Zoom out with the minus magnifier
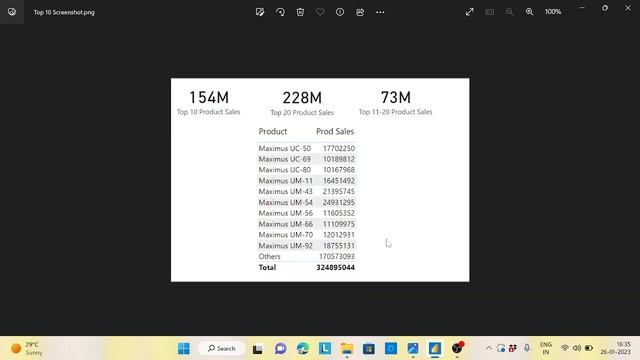The width and height of the screenshot is (640, 360). click(509, 12)
